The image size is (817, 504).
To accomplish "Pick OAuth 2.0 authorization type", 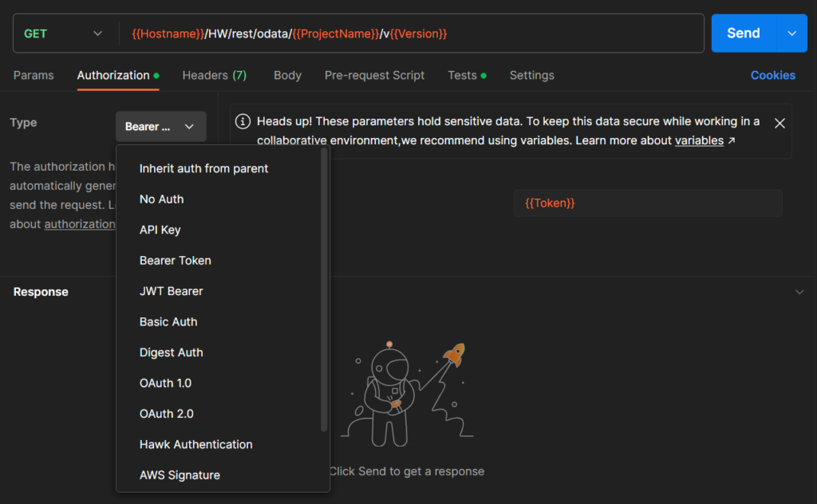I will (166, 414).
